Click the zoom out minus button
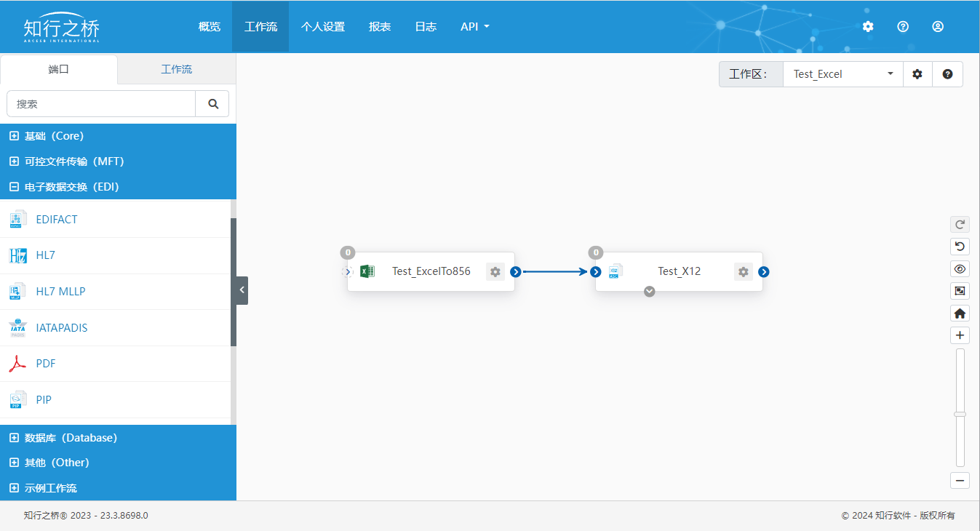 pyautogui.click(x=960, y=480)
